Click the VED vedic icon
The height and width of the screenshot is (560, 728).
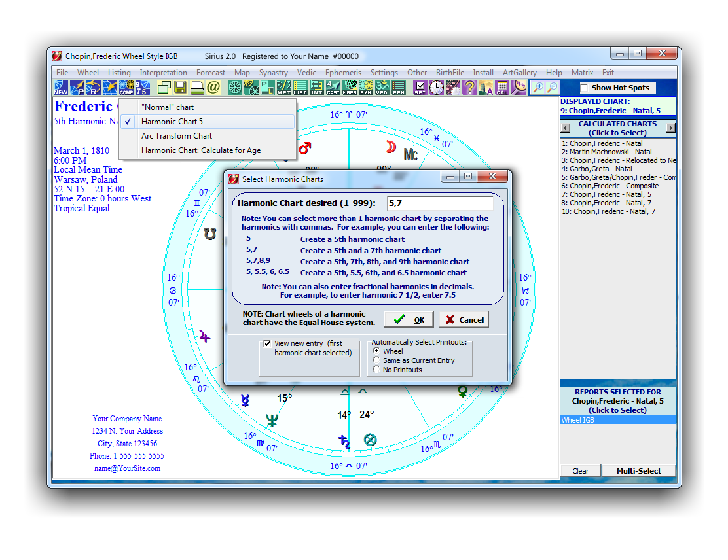pyautogui.click(x=382, y=88)
